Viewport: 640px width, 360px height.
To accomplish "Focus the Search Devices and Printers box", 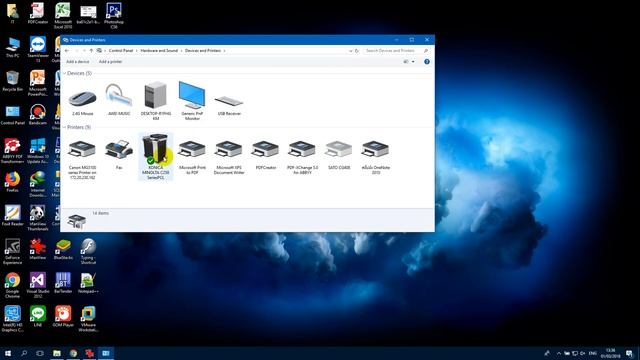I will click(396, 51).
